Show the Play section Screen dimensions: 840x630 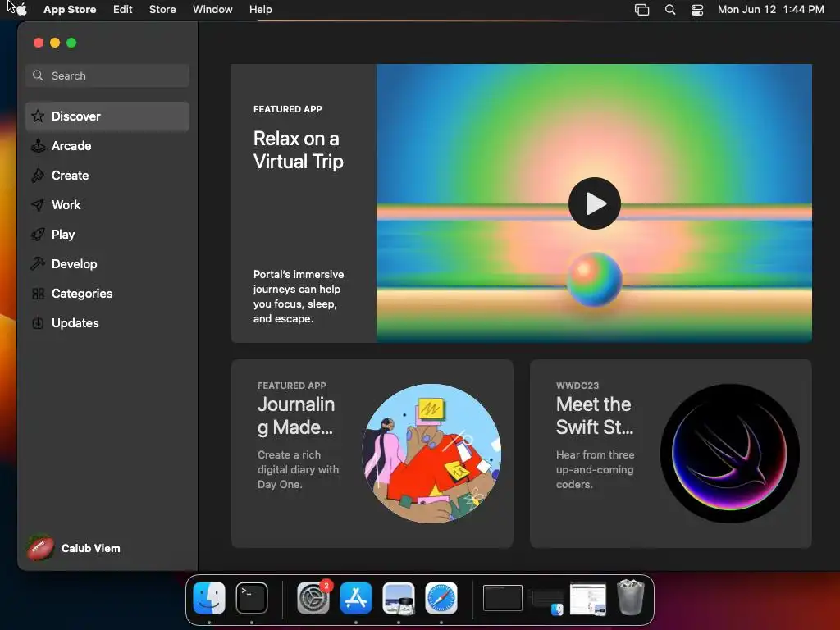pos(107,234)
